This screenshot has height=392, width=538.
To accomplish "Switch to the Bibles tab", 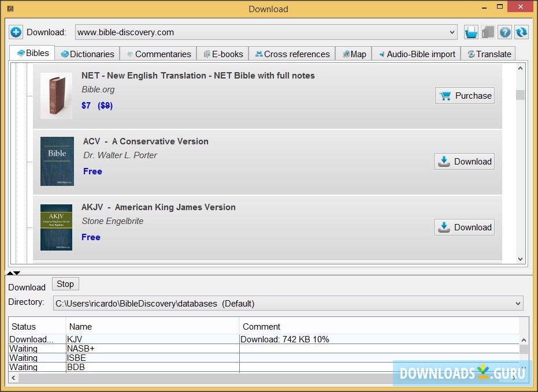I will point(32,53).
